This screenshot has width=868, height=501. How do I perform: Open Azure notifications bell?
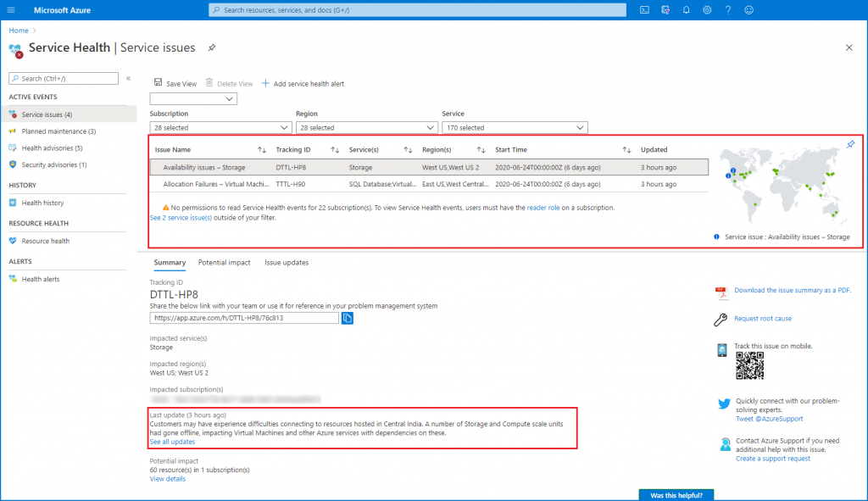[687, 9]
